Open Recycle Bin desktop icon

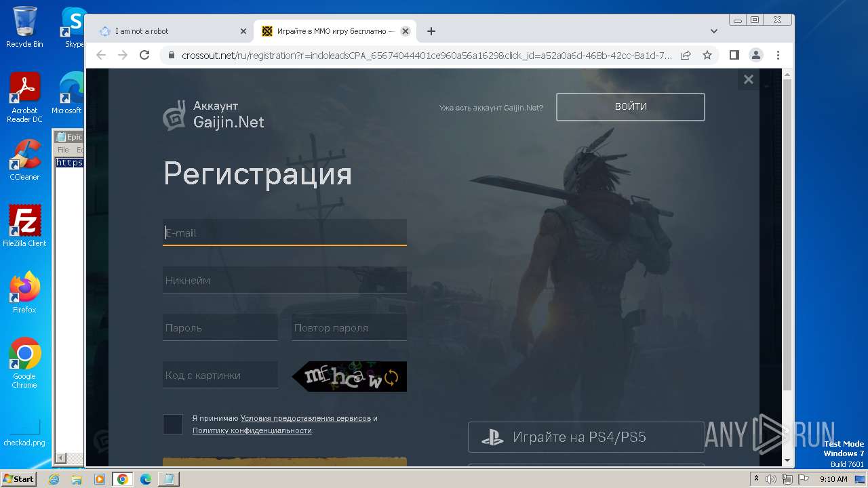(x=24, y=27)
